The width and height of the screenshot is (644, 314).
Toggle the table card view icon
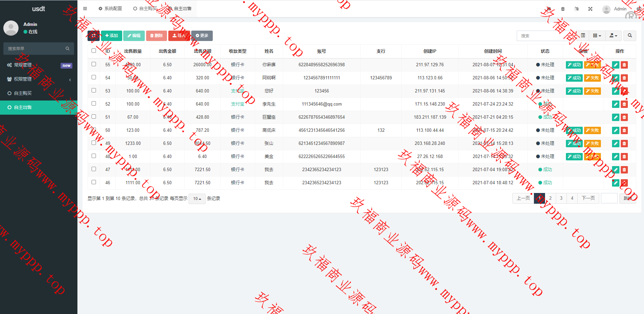(x=583, y=36)
